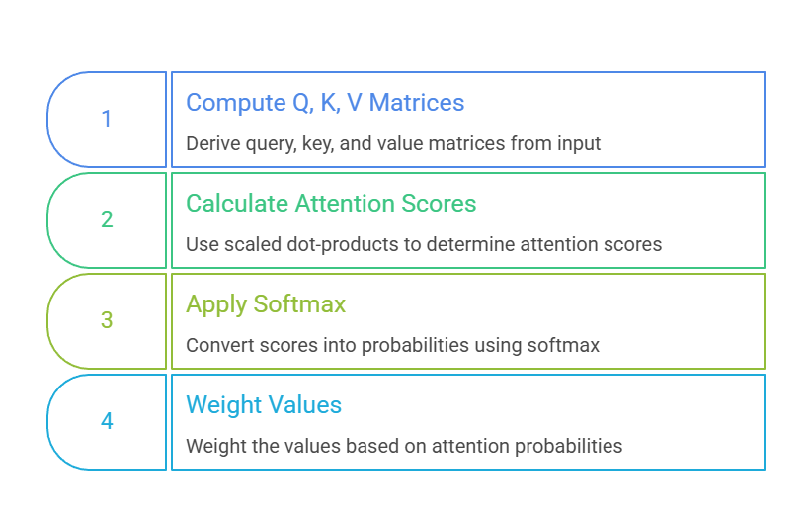Image resolution: width=812 pixels, height=517 pixels.
Task: Click the 'Calculate Attention Scores' heading
Action: tap(331, 204)
